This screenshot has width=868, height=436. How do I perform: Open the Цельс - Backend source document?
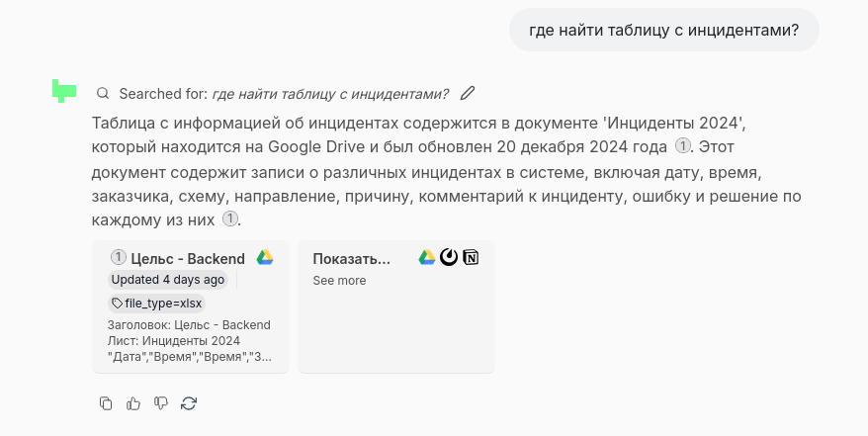(x=187, y=259)
